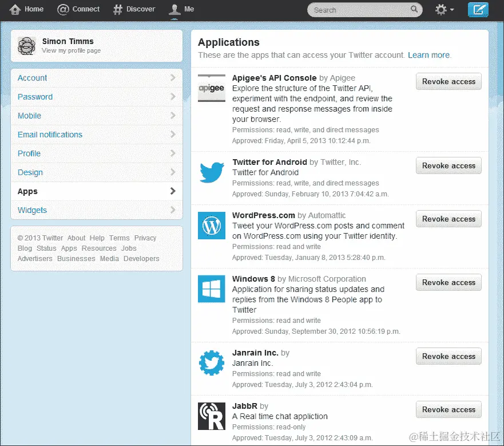Click footer Privacy link
Viewport: 504px width, 446px height.
tap(145, 238)
